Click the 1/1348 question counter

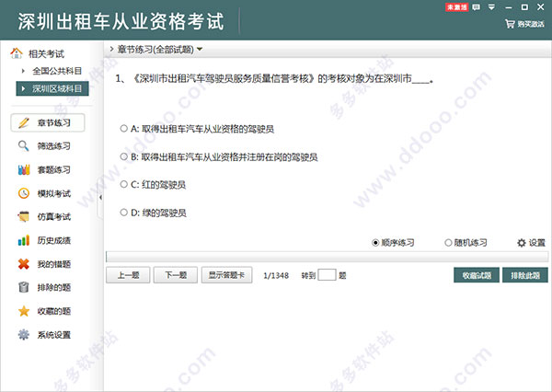276,275
